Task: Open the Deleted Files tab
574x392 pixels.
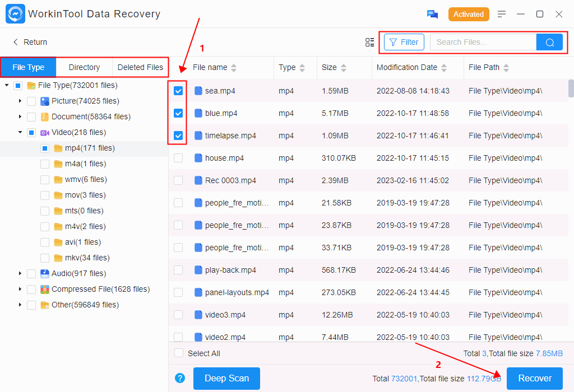Action: click(x=140, y=67)
